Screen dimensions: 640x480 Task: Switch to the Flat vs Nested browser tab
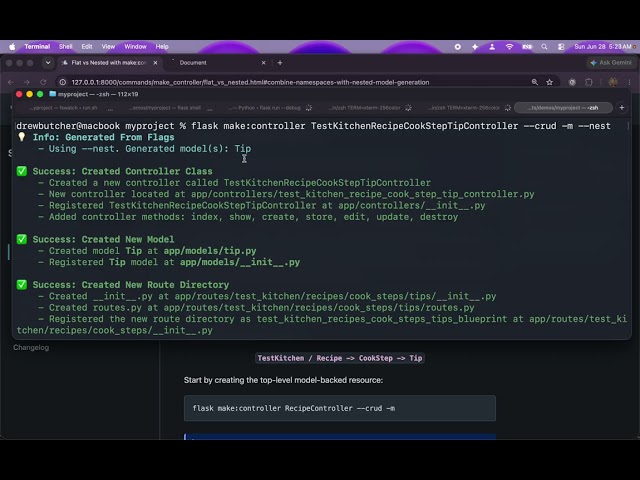click(x=109, y=63)
